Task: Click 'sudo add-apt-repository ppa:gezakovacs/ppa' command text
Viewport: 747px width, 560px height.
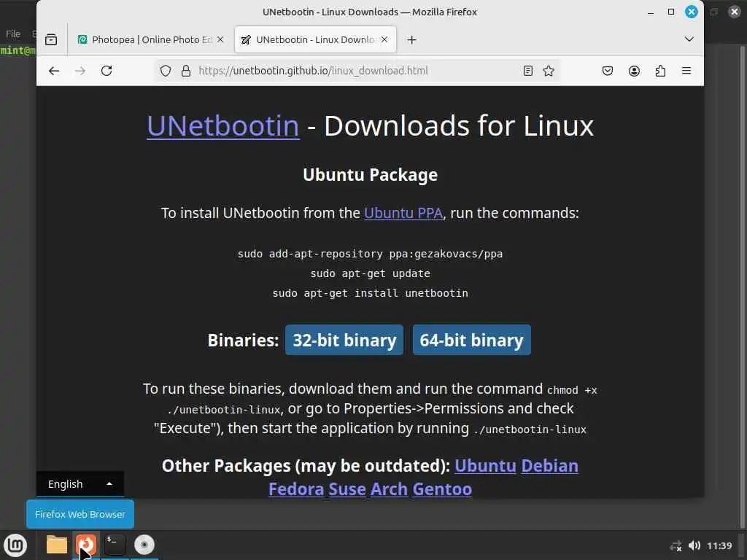Action: coord(370,254)
